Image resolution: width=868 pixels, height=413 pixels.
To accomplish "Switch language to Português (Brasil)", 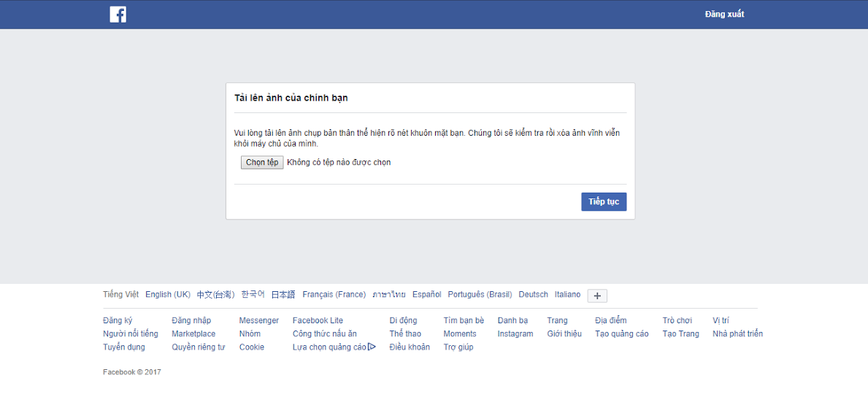I will 480,294.
